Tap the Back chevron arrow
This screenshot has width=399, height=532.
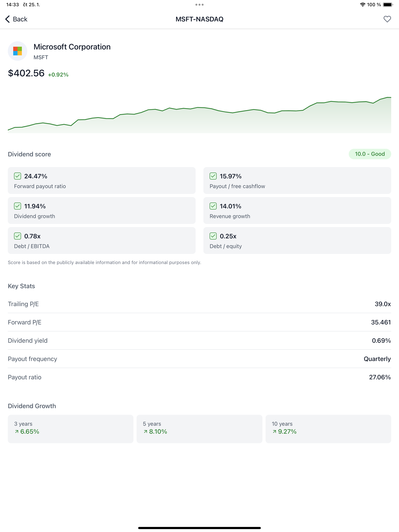[7, 19]
